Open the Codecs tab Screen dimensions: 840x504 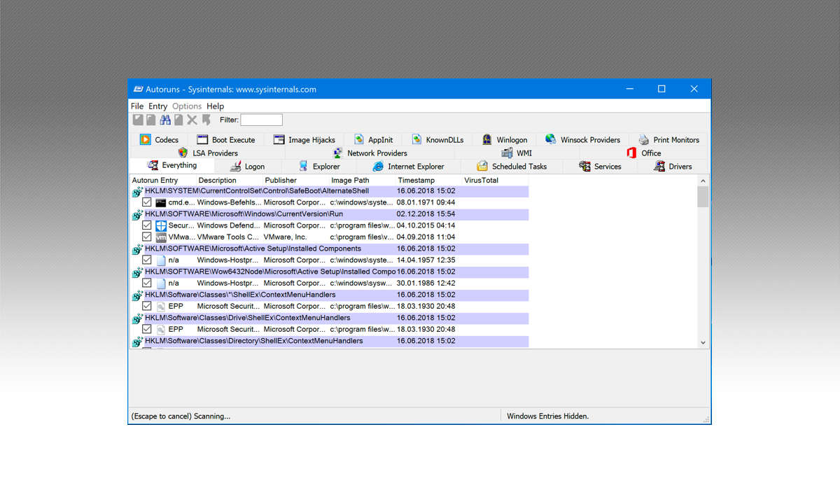pos(160,139)
